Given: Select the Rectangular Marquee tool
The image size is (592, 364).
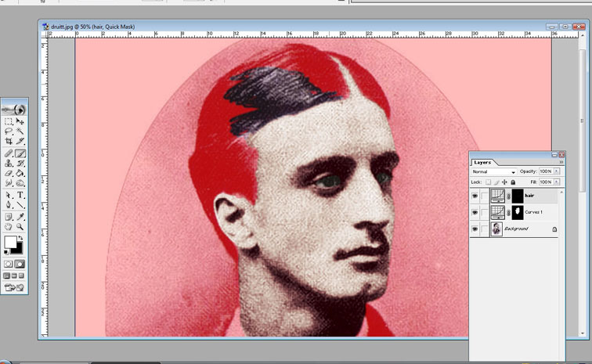Looking at the screenshot, I should pos(9,122).
